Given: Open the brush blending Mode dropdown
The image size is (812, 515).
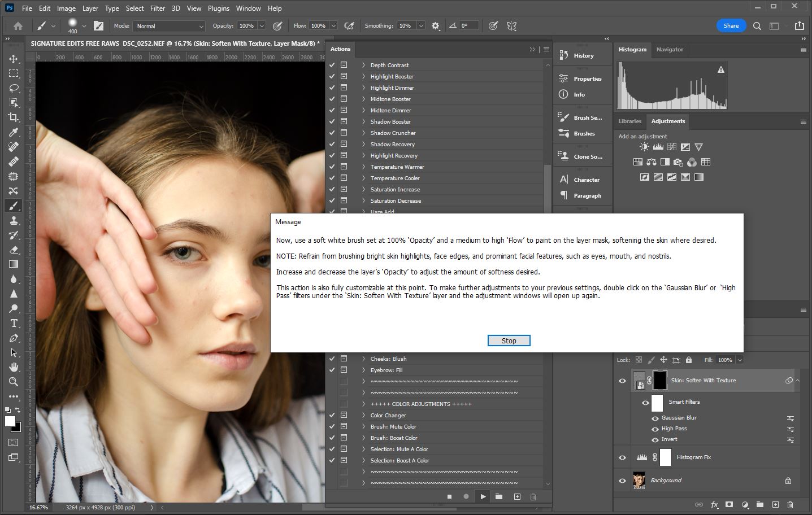Looking at the screenshot, I should click(x=169, y=26).
